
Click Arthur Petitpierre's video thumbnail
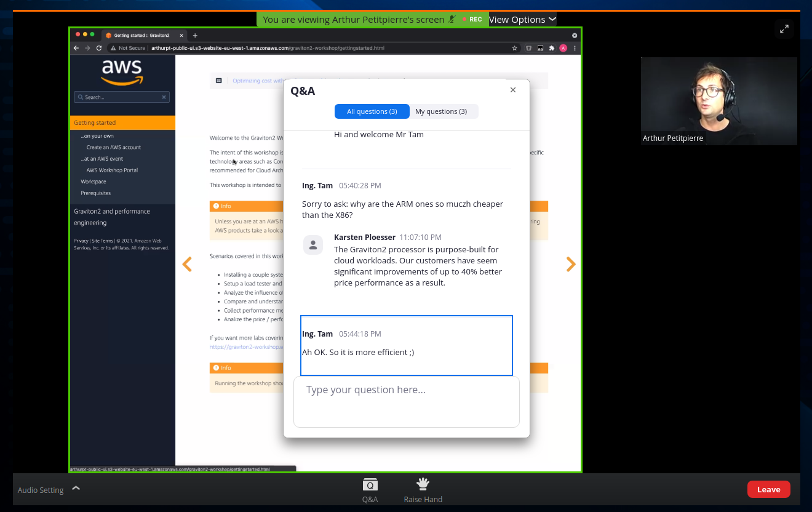coord(719,101)
